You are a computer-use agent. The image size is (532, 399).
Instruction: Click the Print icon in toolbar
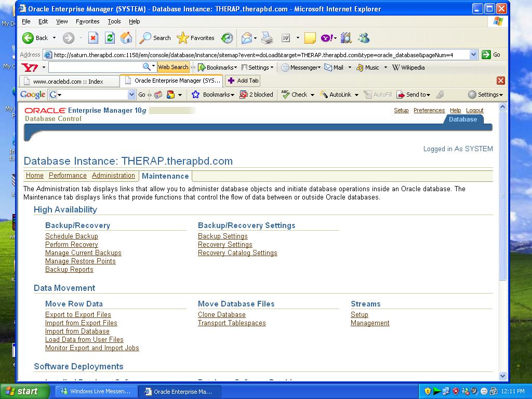coord(267,38)
